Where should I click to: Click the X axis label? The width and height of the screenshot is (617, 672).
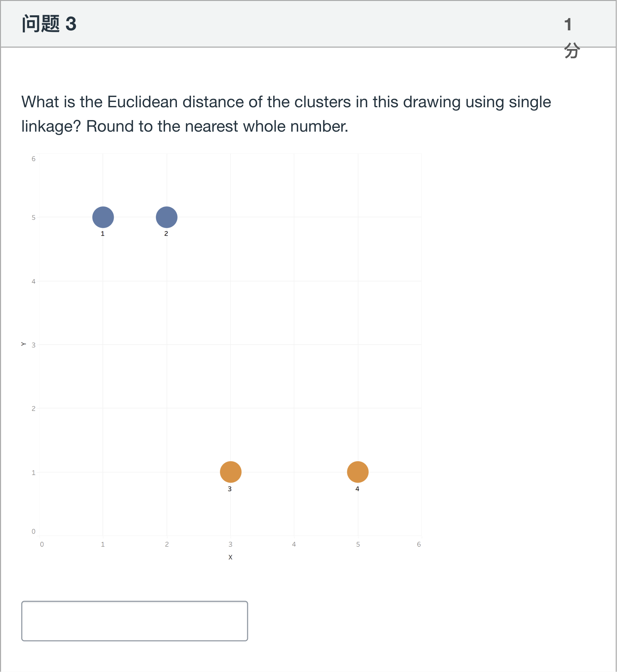230,557
